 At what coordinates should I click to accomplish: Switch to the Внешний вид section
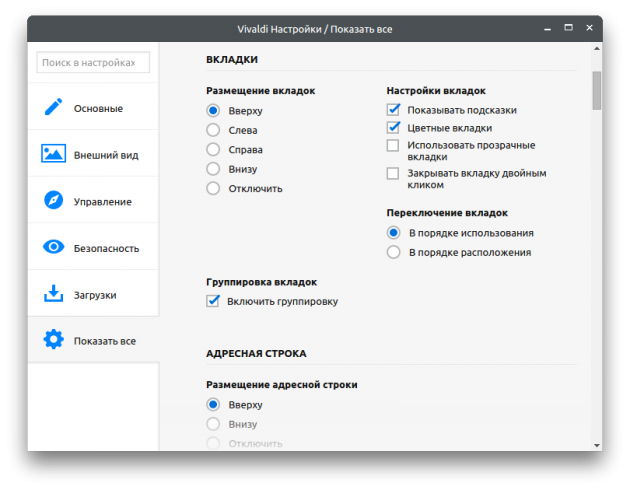click(x=93, y=154)
